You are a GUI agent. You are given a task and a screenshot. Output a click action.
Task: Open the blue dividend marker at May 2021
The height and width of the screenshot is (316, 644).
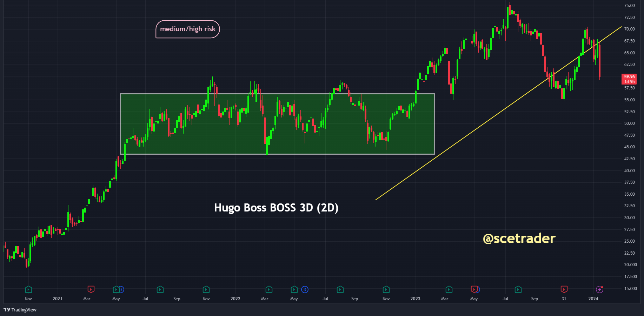click(x=121, y=289)
